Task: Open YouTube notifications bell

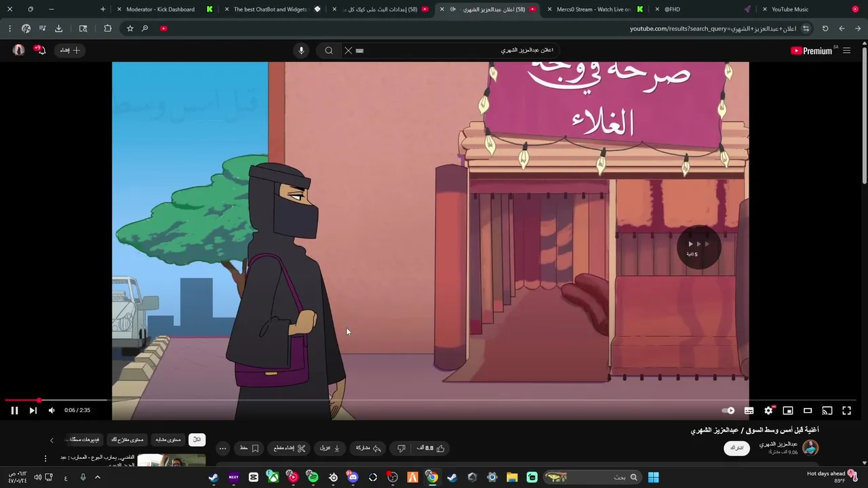Action: [x=41, y=50]
